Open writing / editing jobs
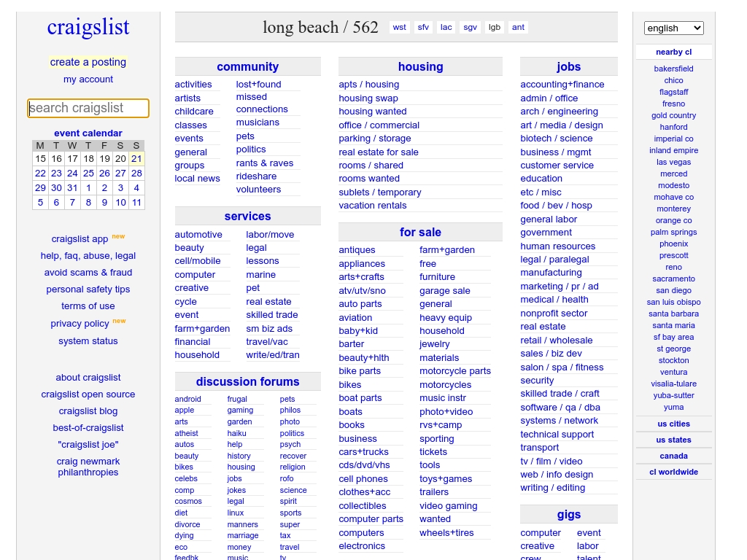 (x=553, y=488)
